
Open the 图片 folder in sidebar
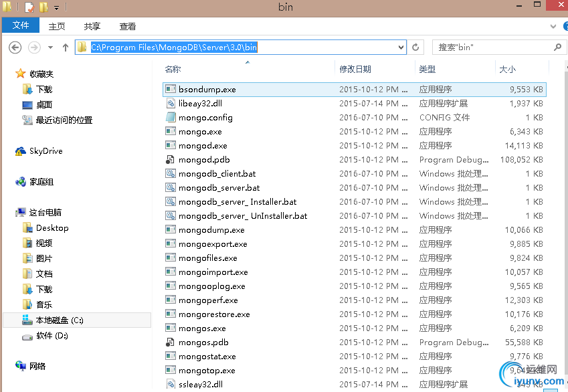point(37,258)
